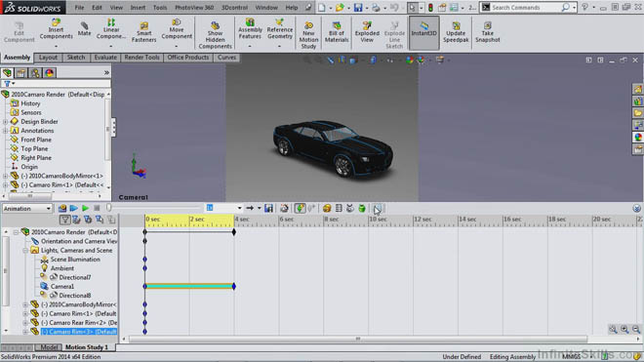Image resolution: width=644 pixels, height=362 pixels.
Task: Expand the Annotations node
Action: [x=5, y=131]
